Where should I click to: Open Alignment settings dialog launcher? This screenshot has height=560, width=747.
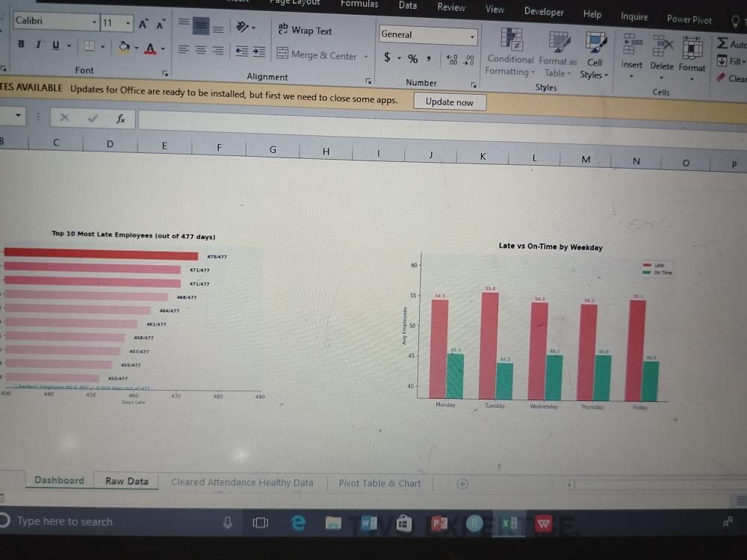(368, 81)
